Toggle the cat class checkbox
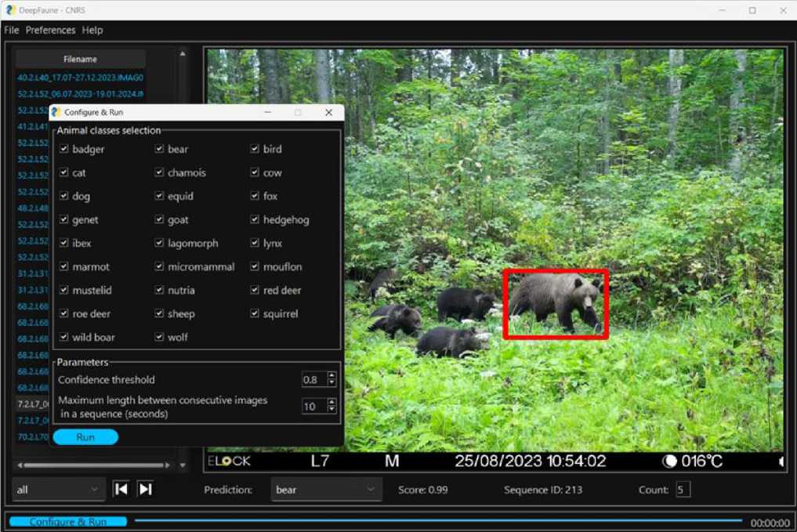This screenshot has height=532, width=797. [x=63, y=172]
